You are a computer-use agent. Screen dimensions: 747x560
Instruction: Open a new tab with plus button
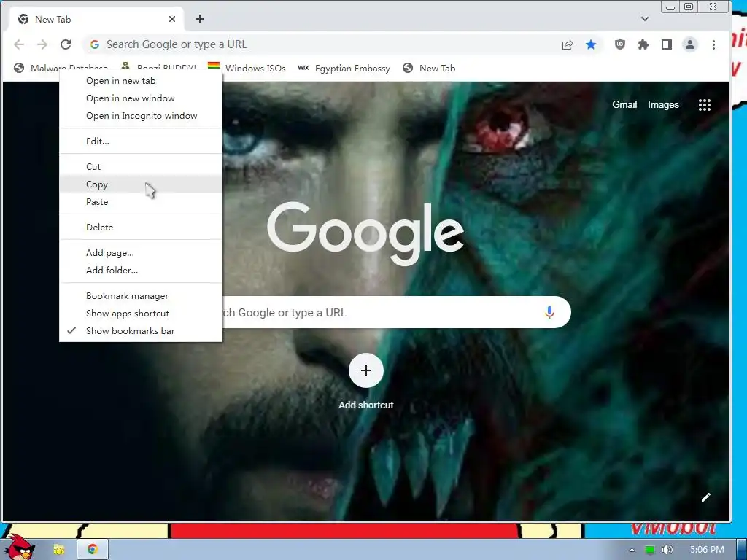200,19
